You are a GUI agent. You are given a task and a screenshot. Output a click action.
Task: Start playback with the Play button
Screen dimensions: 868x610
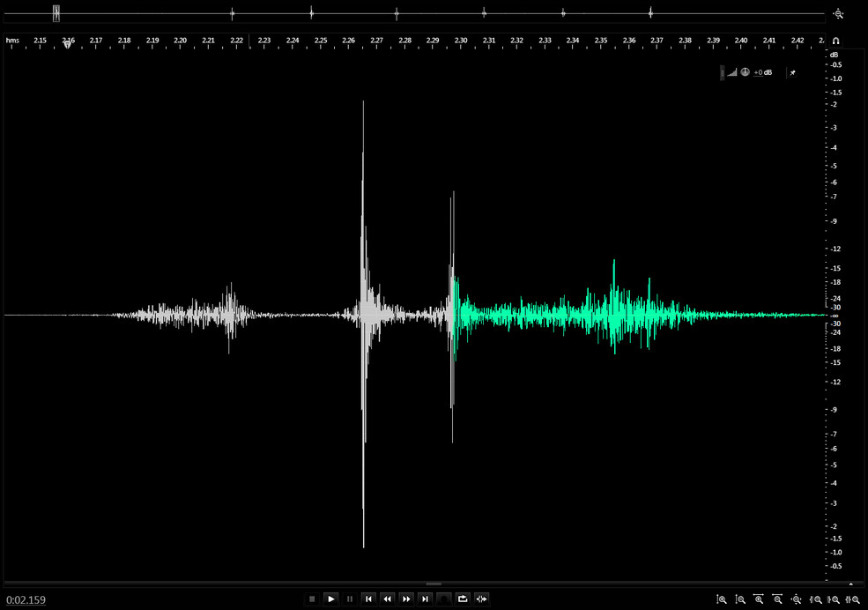[331, 599]
